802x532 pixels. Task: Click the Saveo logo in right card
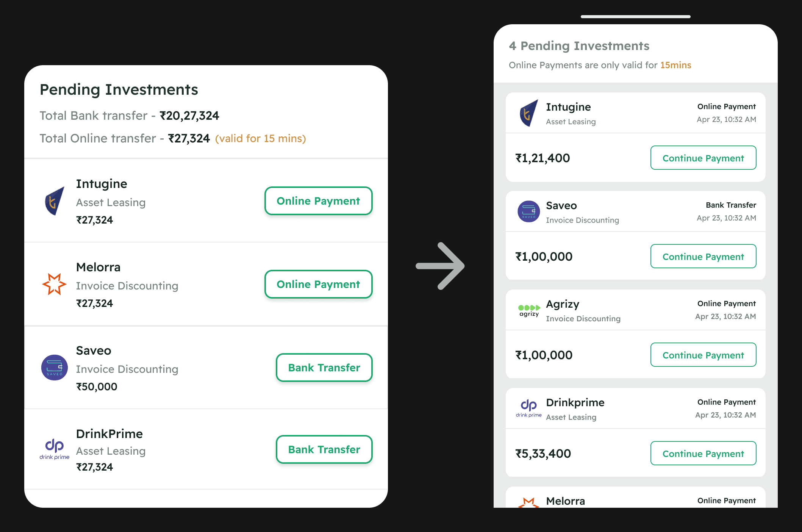pos(529,211)
